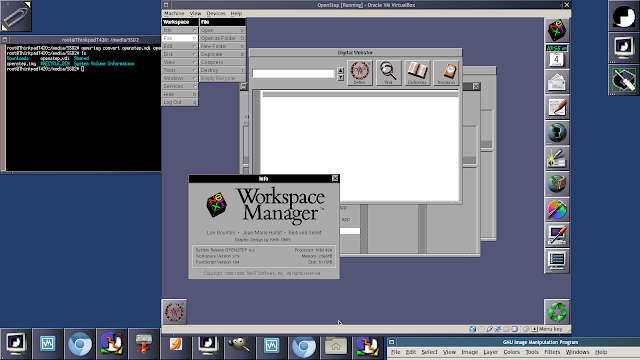Open the GIMP Colors menu
Viewport: 640px width, 360px height.
(511, 352)
